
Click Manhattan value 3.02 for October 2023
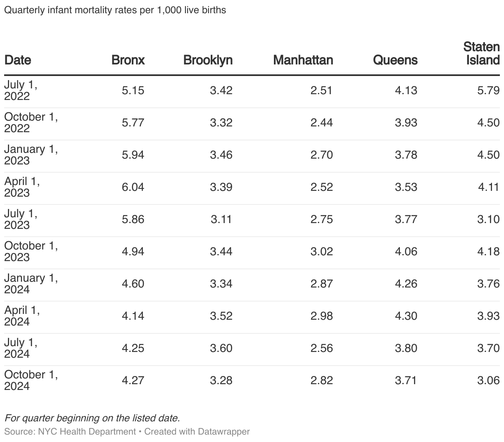click(x=321, y=252)
